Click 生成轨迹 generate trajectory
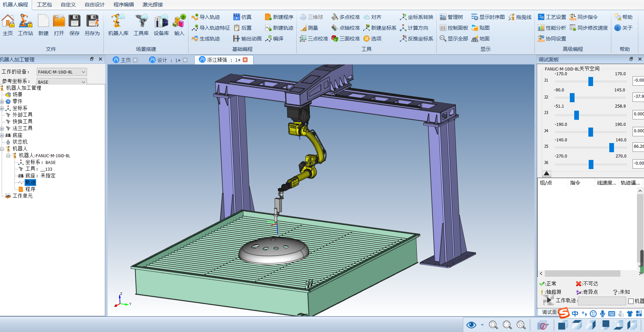Image resolution: width=644 pixels, height=332 pixels. click(x=206, y=39)
